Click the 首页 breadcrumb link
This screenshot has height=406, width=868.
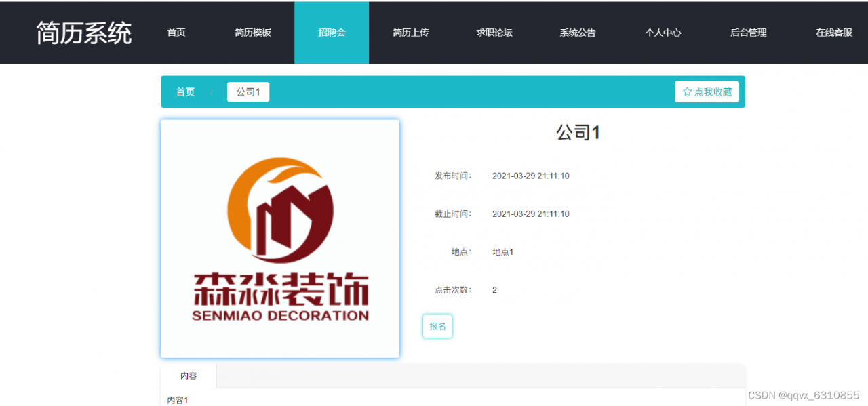coord(186,92)
